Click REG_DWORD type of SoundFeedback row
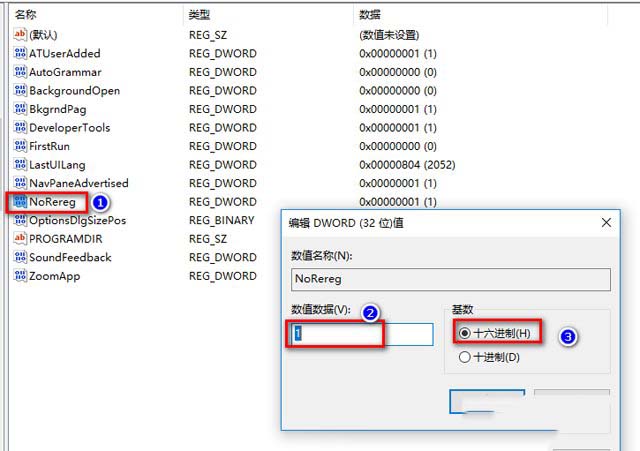 pyautogui.click(x=223, y=258)
